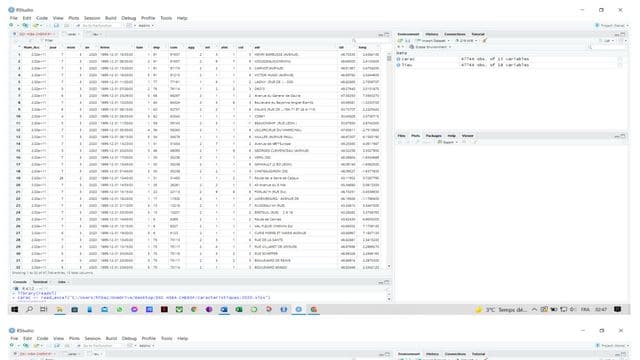Open R language dropdown, upper Environment pane
640x360 pixels.
click(400, 47)
